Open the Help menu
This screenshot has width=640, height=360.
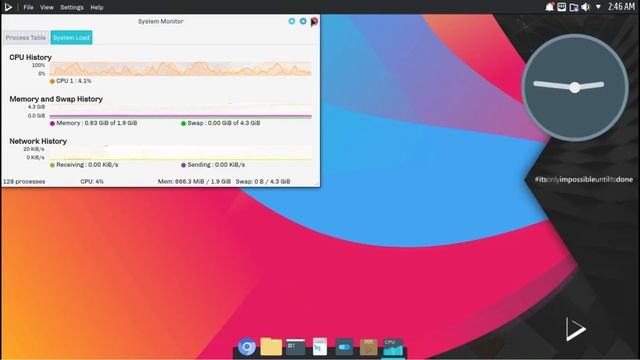[x=97, y=7]
